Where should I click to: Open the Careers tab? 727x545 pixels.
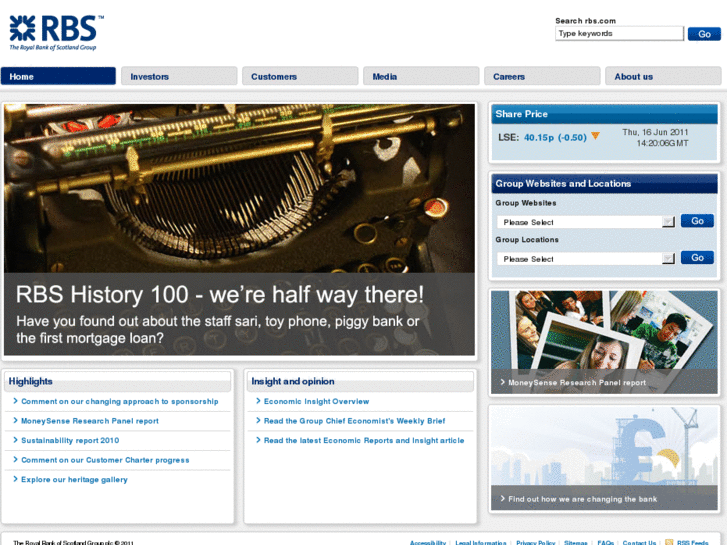point(542,76)
